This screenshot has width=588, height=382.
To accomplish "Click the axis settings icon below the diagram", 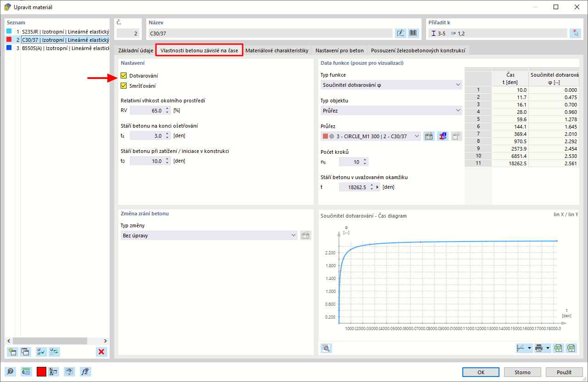I will pyautogui.click(x=521, y=348).
